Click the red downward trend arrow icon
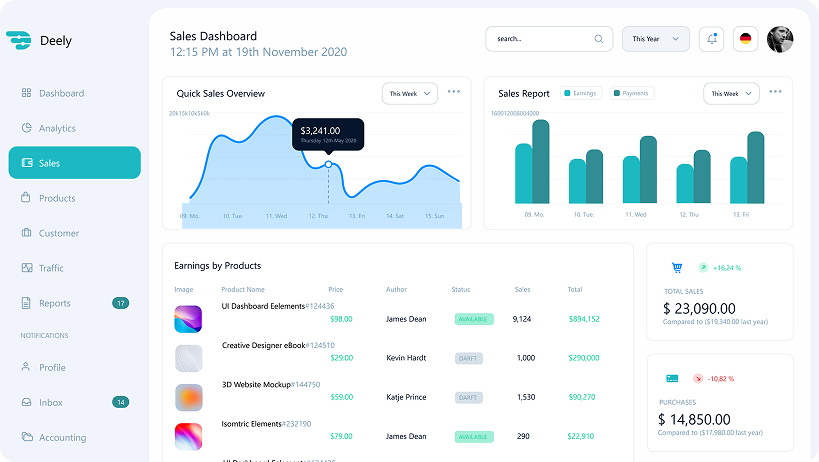819x462 pixels. point(698,378)
